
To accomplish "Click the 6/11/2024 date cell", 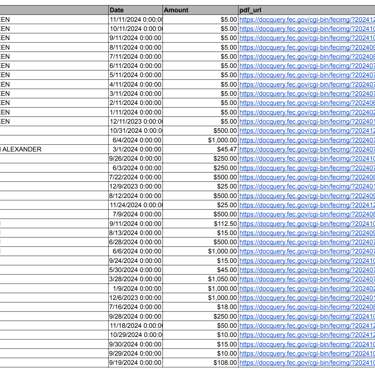I will click(x=136, y=66).
